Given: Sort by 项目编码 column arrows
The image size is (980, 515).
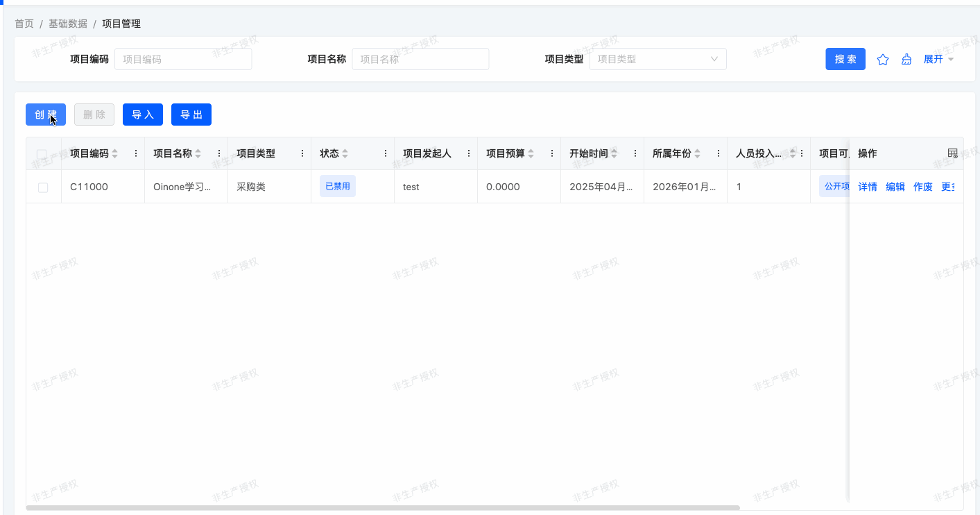Looking at the screenshot, I should (115, 153).
